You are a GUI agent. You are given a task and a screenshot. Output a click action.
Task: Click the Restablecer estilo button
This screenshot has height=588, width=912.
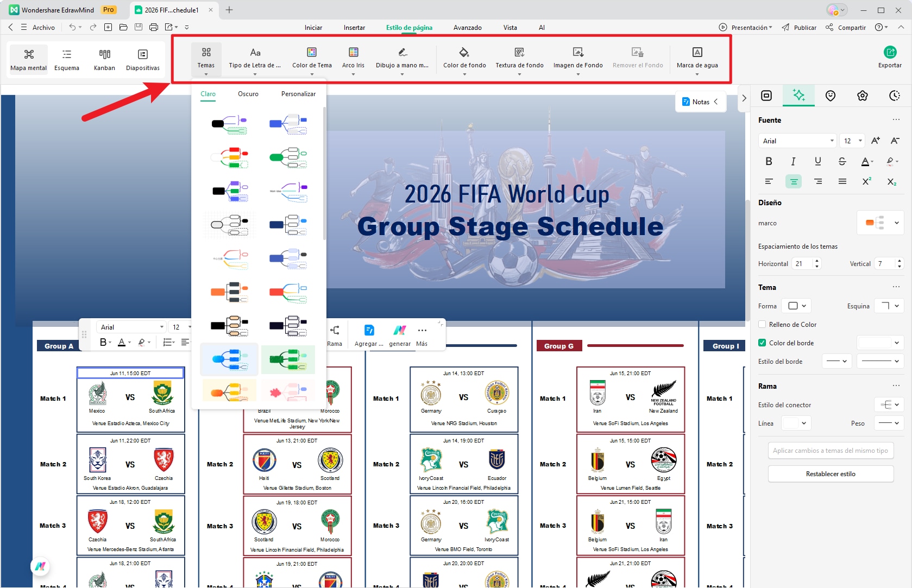point(831,473)
